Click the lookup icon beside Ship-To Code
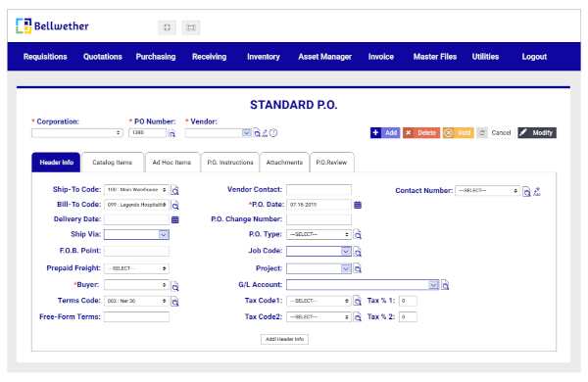Screen dimensions: 588x382 (x=175, y=190)
